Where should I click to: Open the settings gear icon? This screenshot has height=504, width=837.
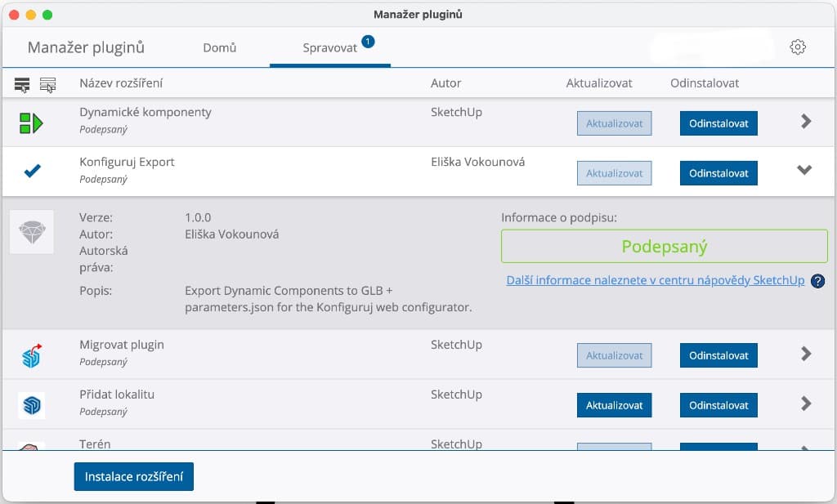(x=798, y=47)
